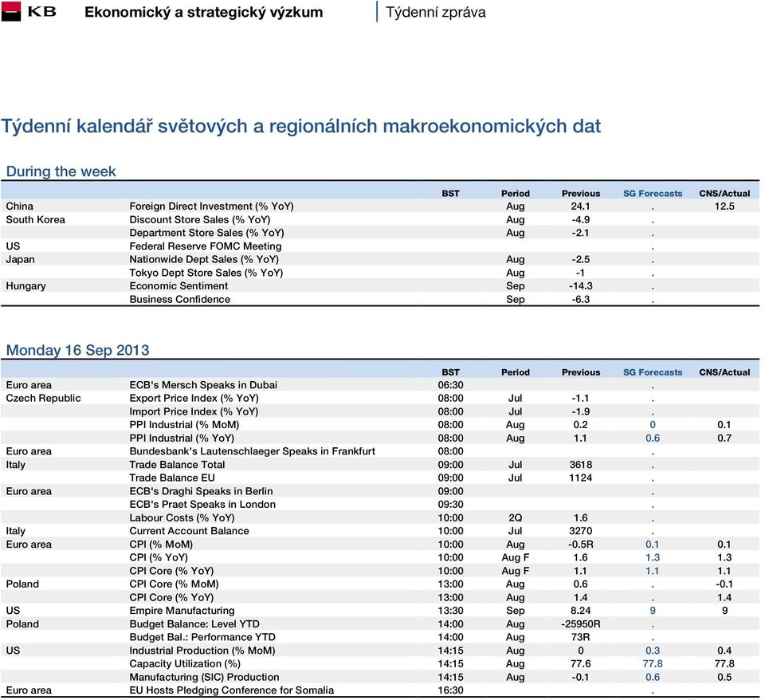Select 'Discount Store Sales (% YoY)' row
This screenshot has height=700, width=765.
click(x=380, y=220)
